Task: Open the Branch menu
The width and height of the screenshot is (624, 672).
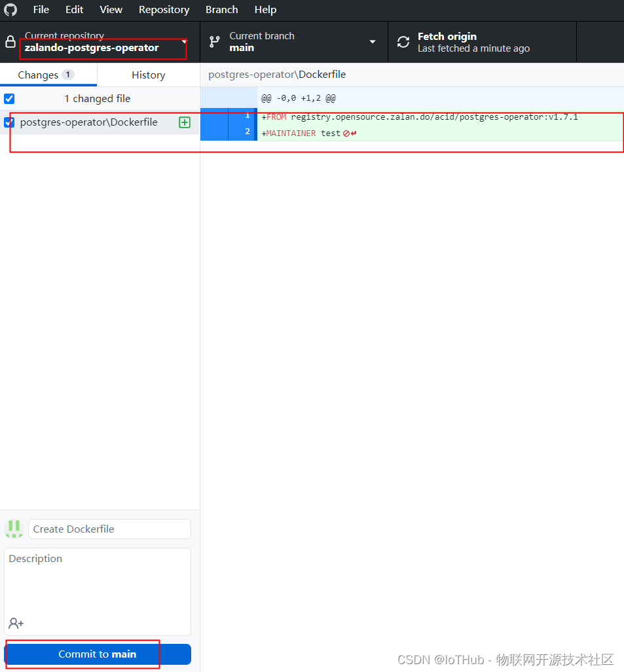Action: 222,9
